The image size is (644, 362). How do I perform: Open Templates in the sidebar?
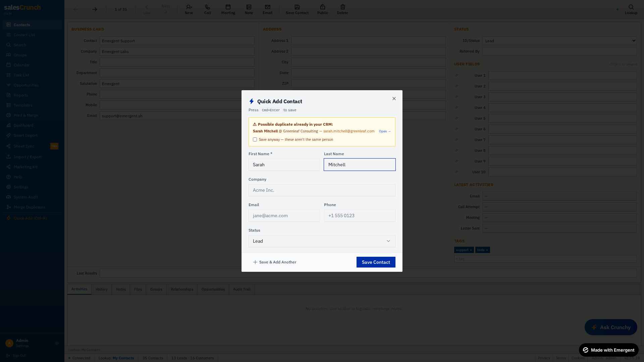(32, 105)
